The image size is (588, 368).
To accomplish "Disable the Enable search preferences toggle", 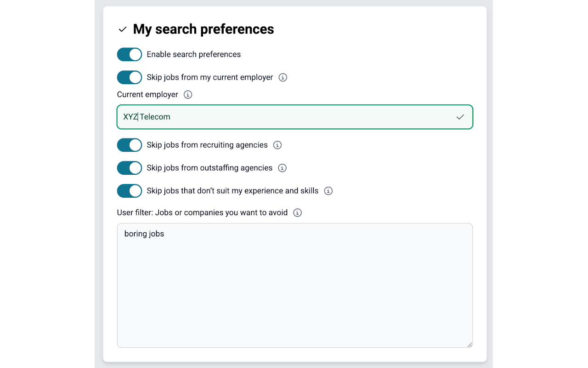I will (x=130, y=54).
